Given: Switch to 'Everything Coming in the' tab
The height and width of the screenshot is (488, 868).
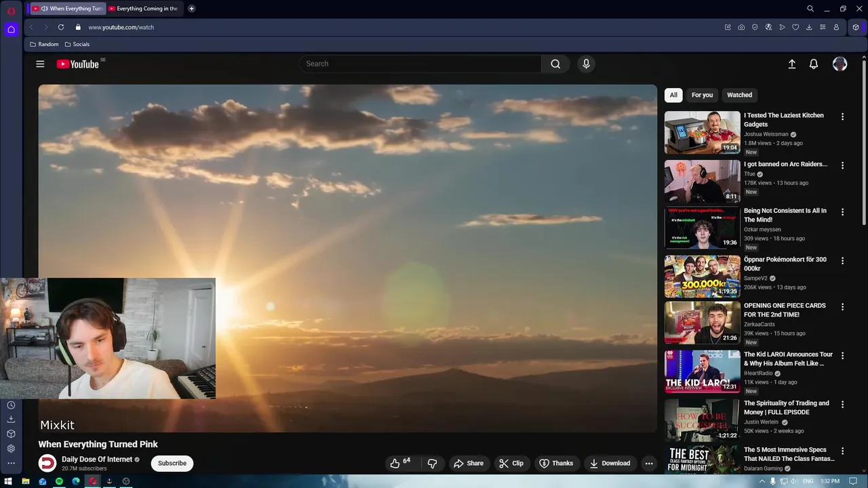Looking at the screenshot, I should pyautogui.click(x=143, y=9).
